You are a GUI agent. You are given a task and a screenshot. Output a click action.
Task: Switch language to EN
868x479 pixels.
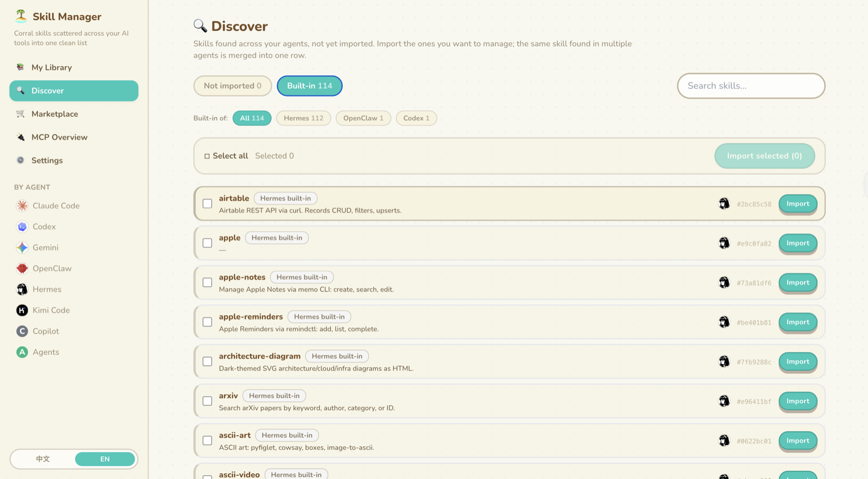pyautogui.click(x=105, y=459)
